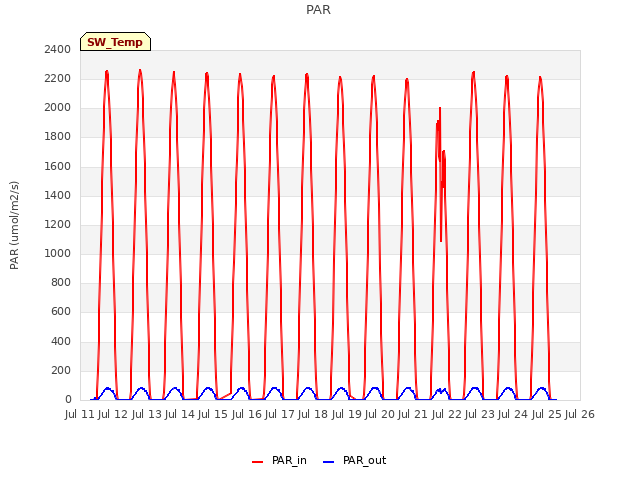The image size is (640, 480).
Task: Select the SW_Temp annotation label
Action: [115, 42]
